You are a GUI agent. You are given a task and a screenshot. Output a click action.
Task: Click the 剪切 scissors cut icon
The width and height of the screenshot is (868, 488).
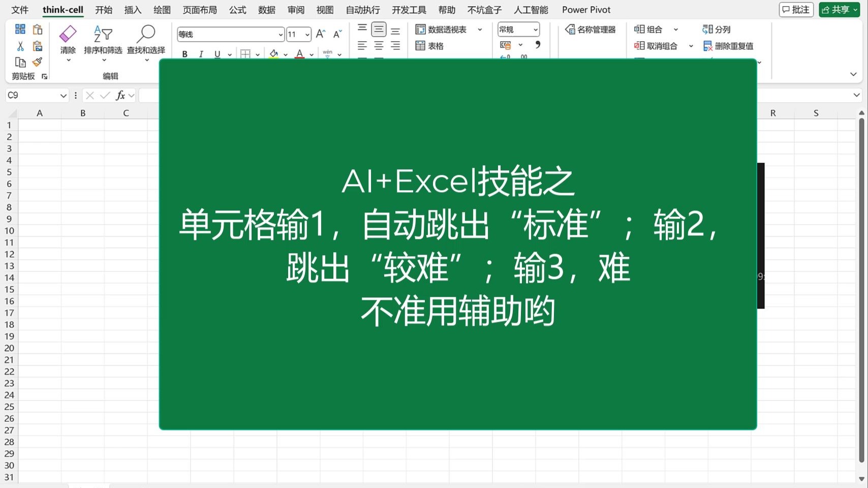pyautogui.click(x=20, y=45)
